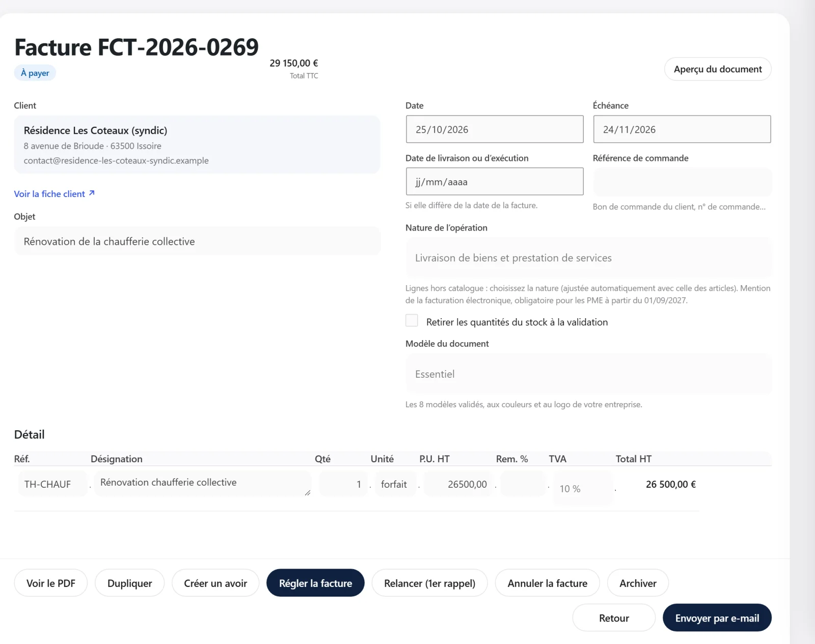Click the 'À payer' status badge
Screen dimensions: 815x644
click(35, 73)
